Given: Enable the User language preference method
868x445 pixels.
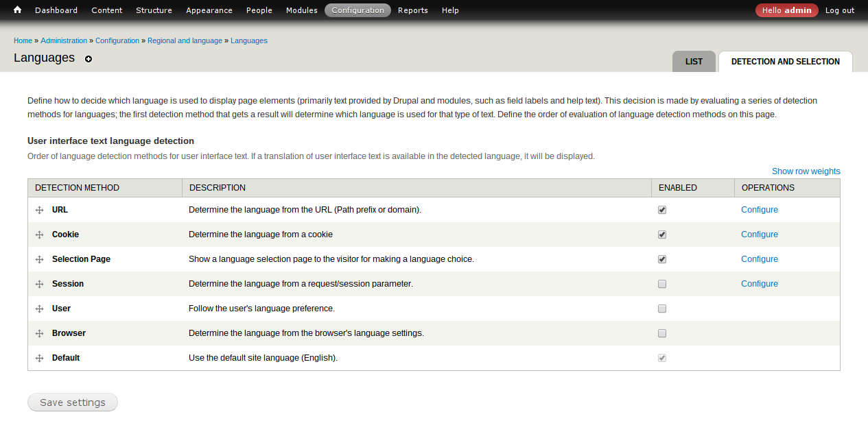Looking at the screenshot, I should (x=661, y=309).
